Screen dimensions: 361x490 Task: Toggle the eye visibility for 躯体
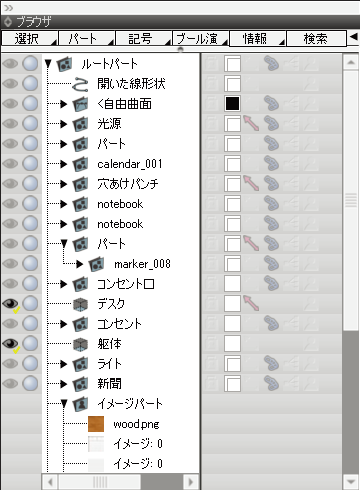(11, 344)
